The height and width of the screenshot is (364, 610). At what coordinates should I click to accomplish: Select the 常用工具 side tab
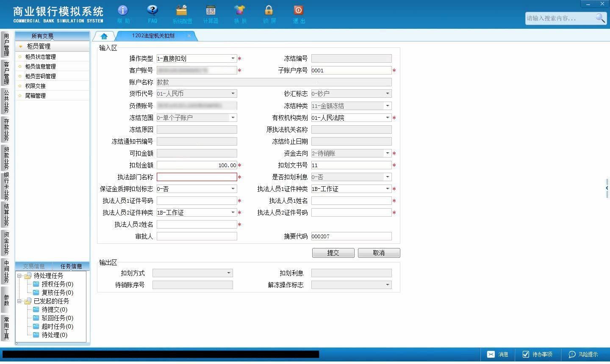[x=6, y=328]
